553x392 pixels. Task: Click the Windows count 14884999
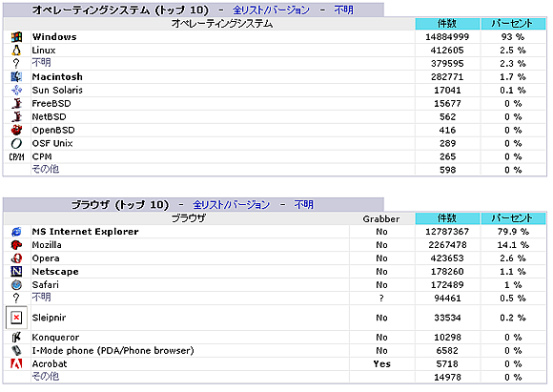pos(447,37)
